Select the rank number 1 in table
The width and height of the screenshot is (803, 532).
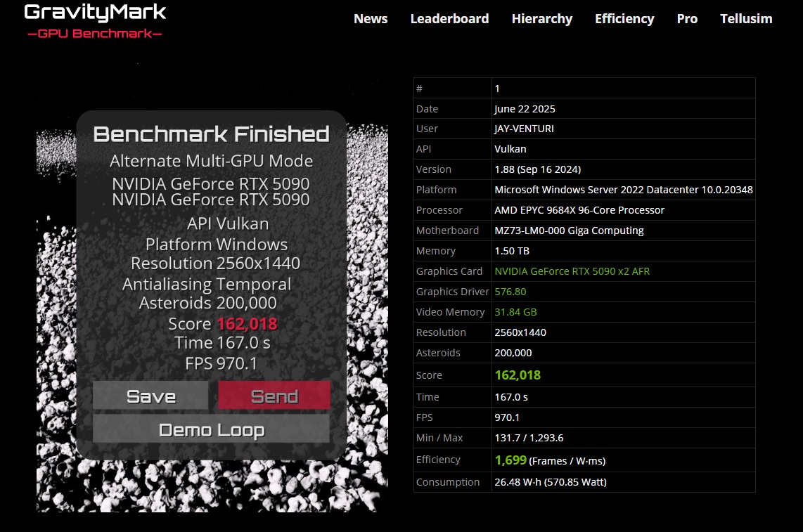click(496, 89)
